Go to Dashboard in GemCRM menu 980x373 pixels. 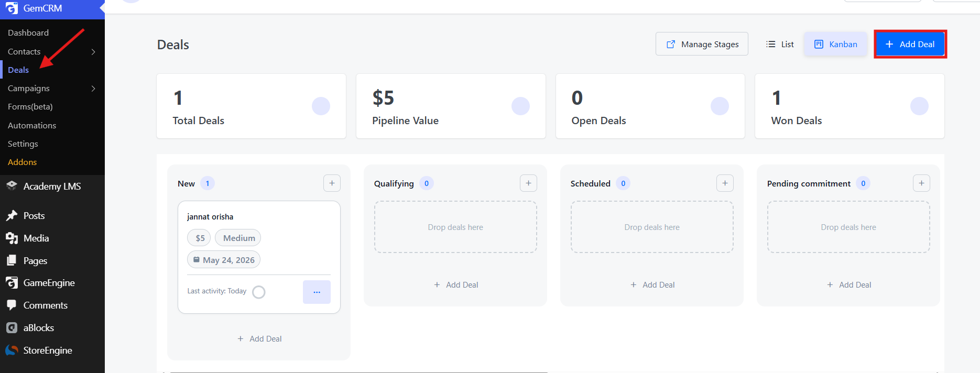(28, 32)
